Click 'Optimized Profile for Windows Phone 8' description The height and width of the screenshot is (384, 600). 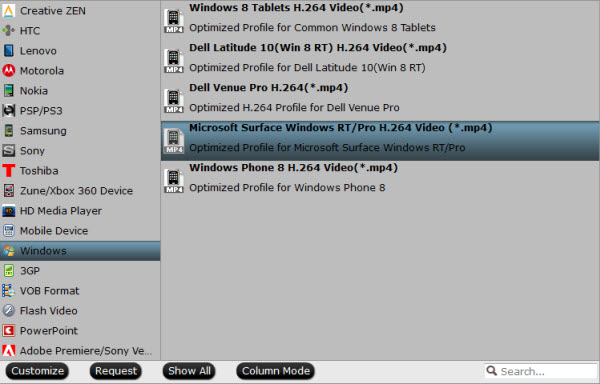tap(287, 187)
